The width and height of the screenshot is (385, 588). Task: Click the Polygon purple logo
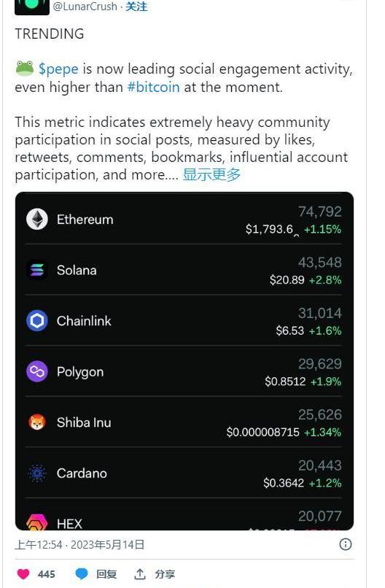[37, 371]
